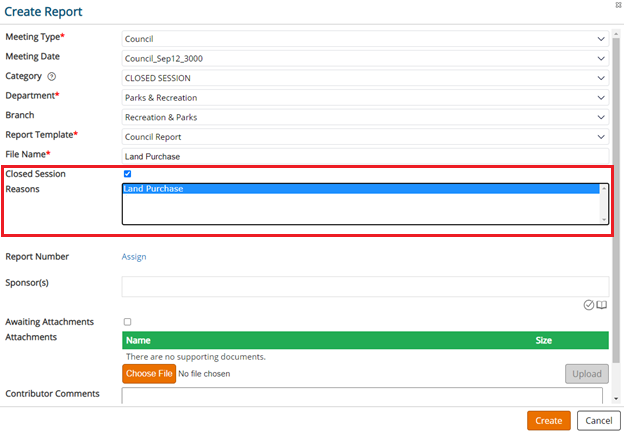Click 'There are no supporting documents.' text
The width and height of the screenshot is (631, 434).
click(x=196, y=357)
